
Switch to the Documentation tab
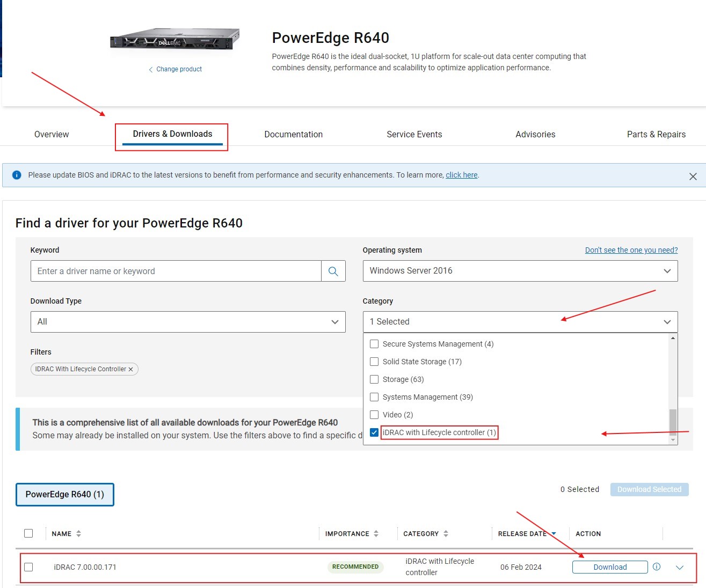293,134
